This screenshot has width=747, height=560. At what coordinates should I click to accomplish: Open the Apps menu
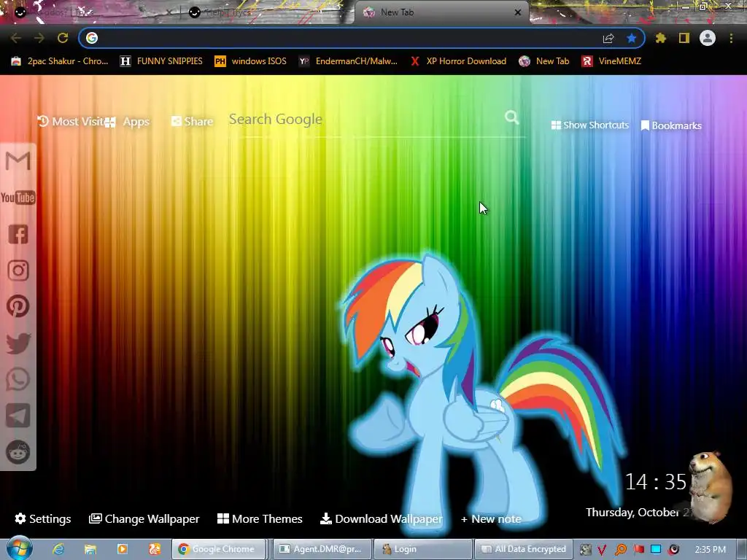(x=128, y=122)
